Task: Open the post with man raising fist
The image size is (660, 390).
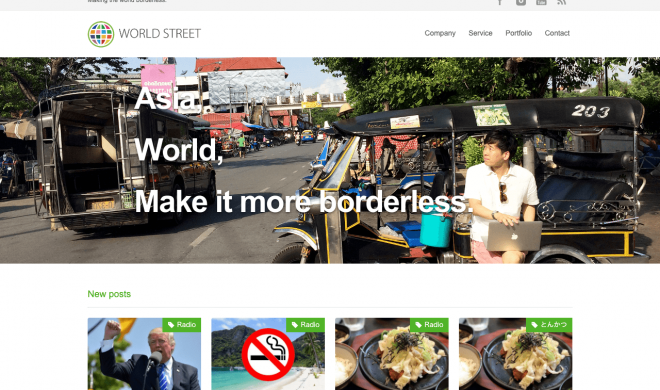Action: click(144, 354)
